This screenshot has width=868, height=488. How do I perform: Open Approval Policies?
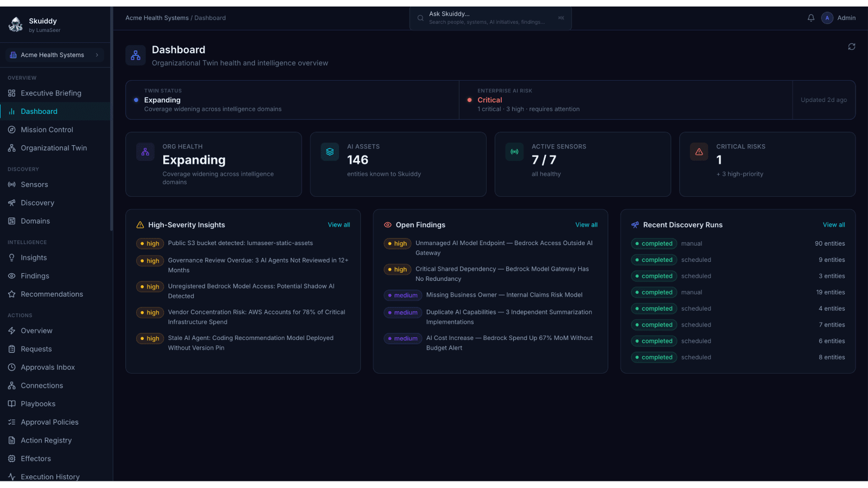click(x=55, y=422)
